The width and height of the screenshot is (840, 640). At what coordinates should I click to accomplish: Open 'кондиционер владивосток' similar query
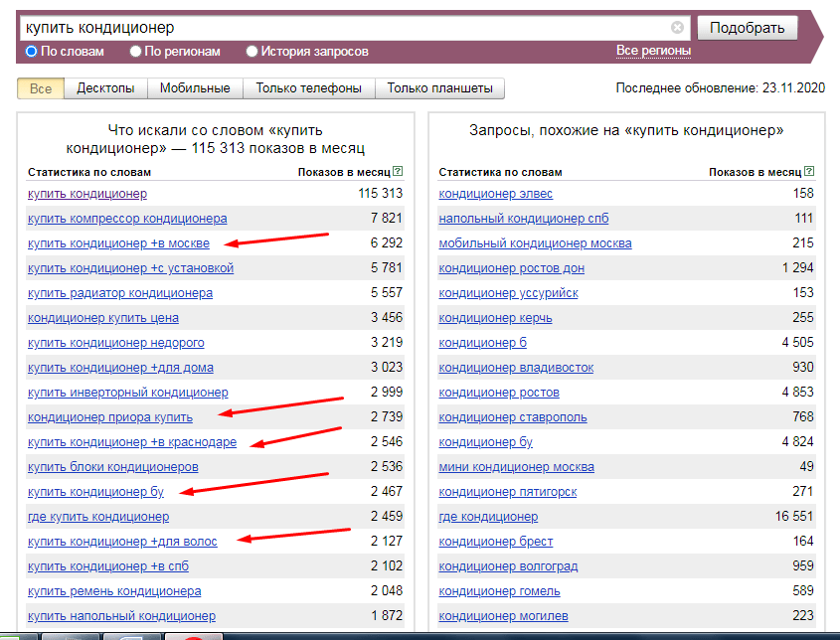517,368
